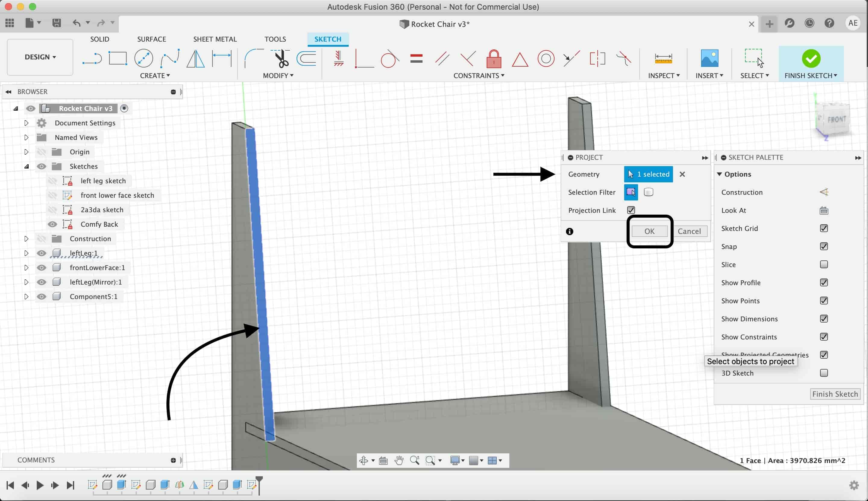The width and height of the screenshot is (868, 501).
Task: Collapse the Sketches folder
Action: click(x=27, y=166)
